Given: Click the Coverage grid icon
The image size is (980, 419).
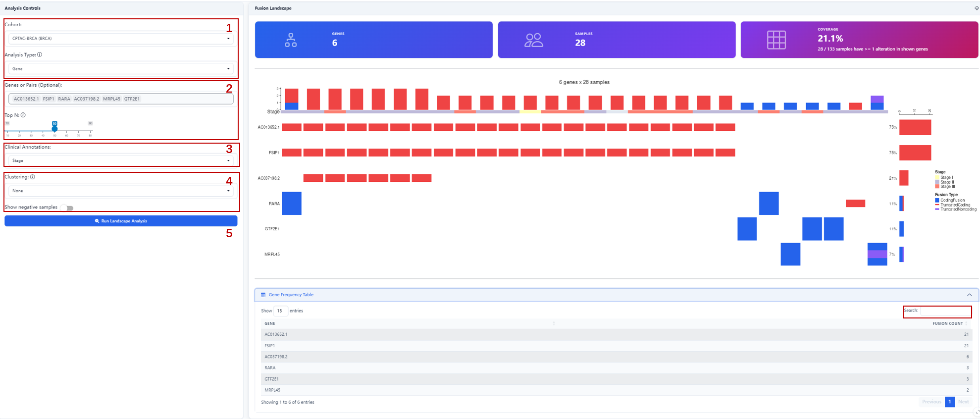Looking at the screenshot, I should pyautogui.click(x=776, y=40).
